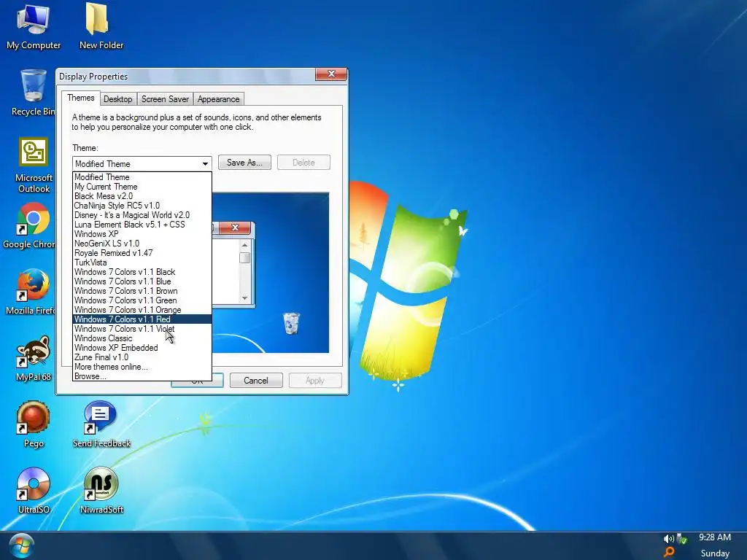Select NeoGeniX LS v1.0 theme
This screenshot has width=747, height=560.
(x=142, y=244)
